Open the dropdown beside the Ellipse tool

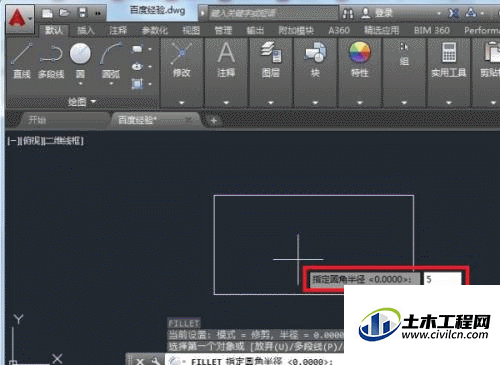150,67
